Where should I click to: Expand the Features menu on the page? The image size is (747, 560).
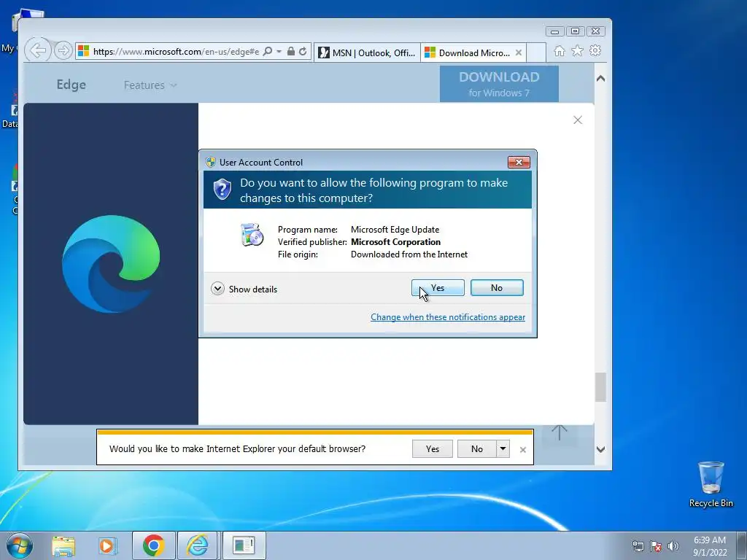click(x=150, y=85)
